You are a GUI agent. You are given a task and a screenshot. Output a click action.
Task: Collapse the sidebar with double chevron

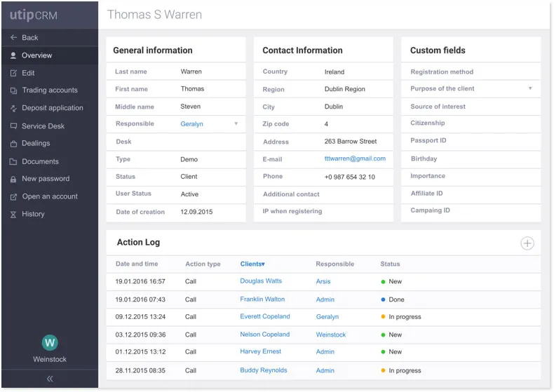tap(50, 379)
